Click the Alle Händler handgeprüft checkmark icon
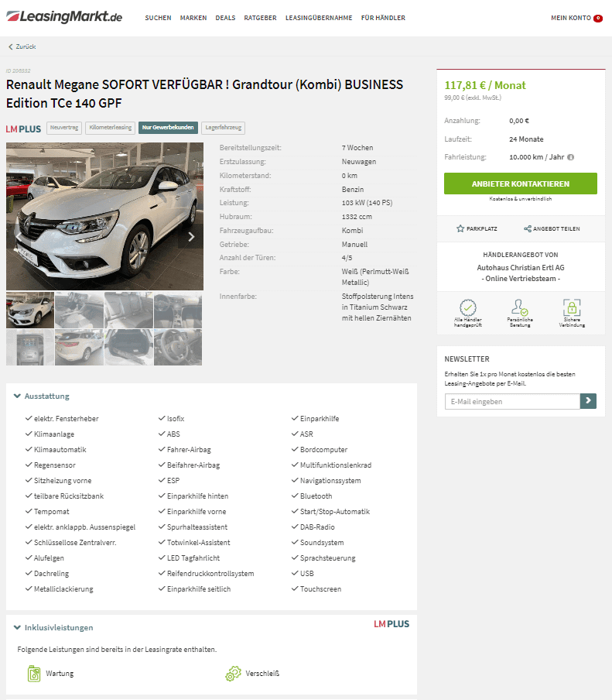The width and height of the screenshot is (612, 700). click(x=468, y=307)
